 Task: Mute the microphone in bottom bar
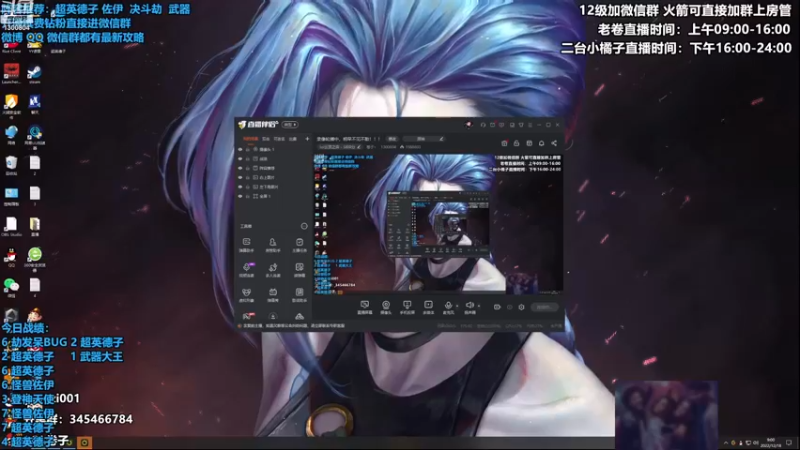pyautogui.click(x=448, y=307)
